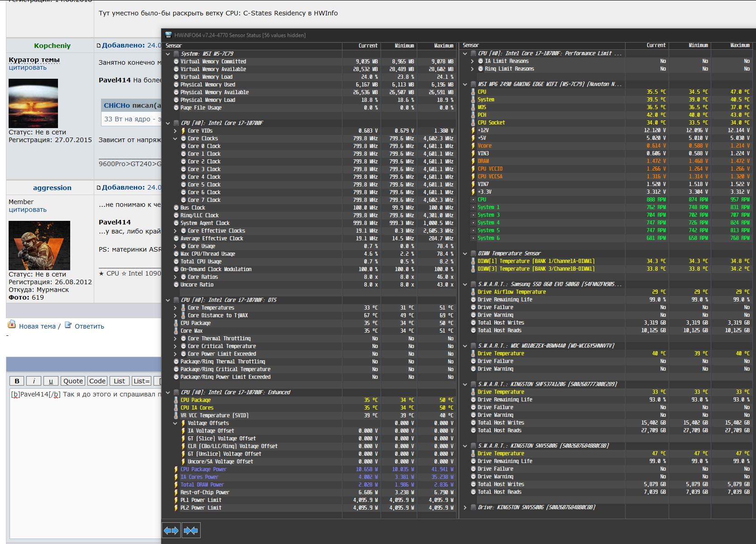
Task: Expand the IA Limit Reasons node
Action: click(472, 61)
